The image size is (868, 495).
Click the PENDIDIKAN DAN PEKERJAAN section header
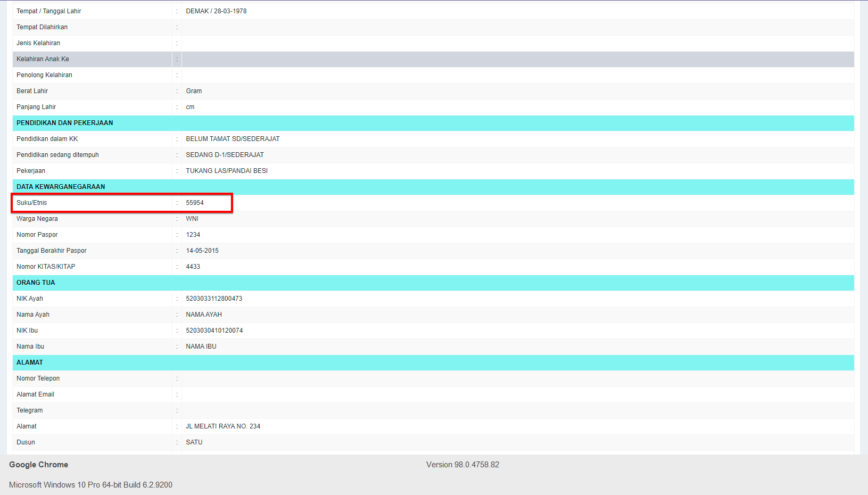click(x=64, y=123)
